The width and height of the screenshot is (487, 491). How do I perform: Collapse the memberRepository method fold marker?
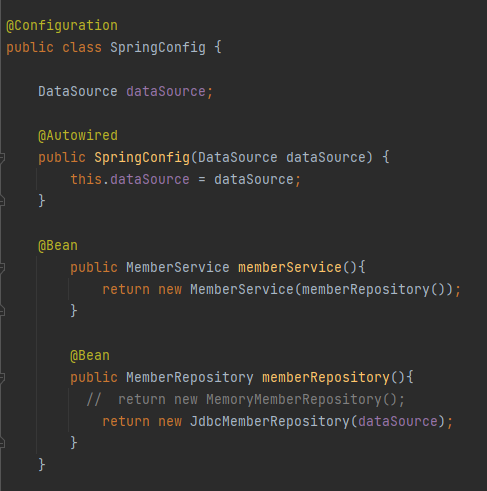tap(2, 377)
